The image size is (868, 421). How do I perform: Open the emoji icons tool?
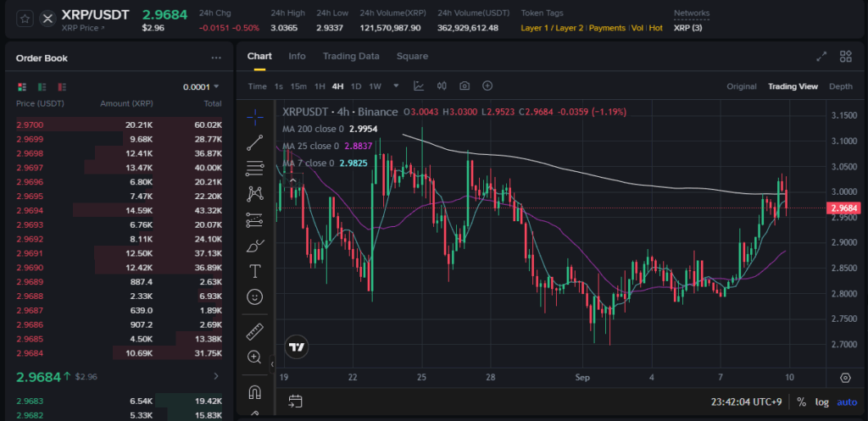point(254,297)
